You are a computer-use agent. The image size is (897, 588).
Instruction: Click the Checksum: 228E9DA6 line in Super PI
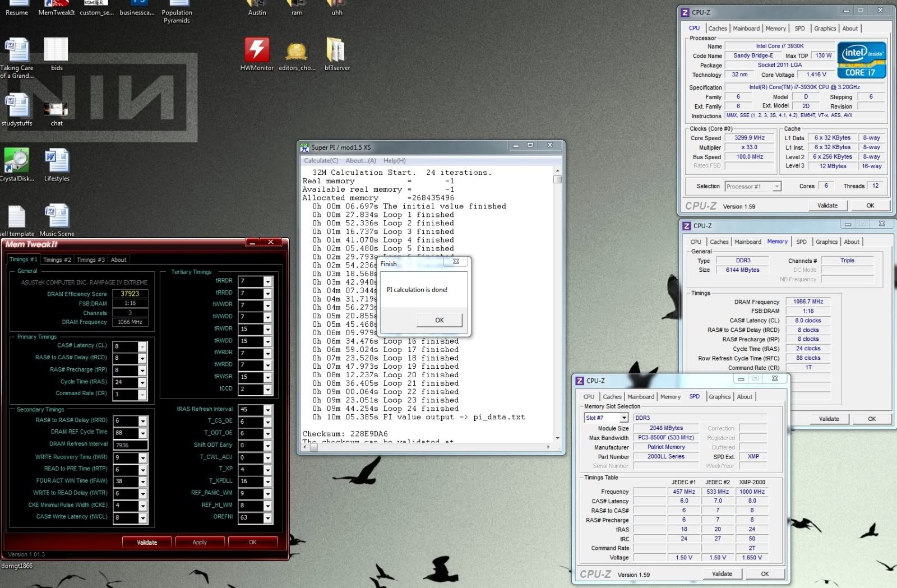[345, 434]
